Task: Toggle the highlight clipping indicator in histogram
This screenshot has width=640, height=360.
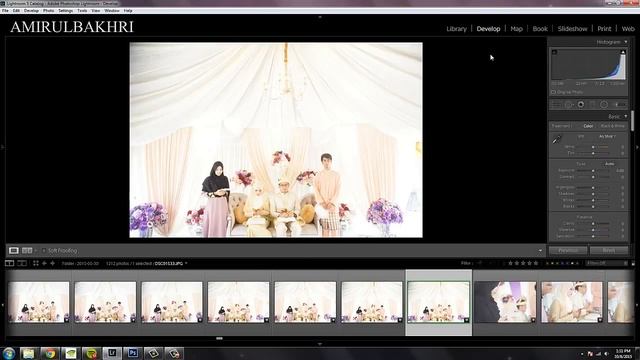Action: click(x=623, y=52)
